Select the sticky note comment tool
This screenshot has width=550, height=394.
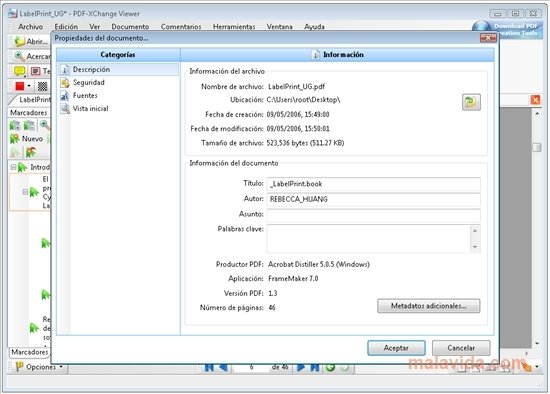(20, 71)
